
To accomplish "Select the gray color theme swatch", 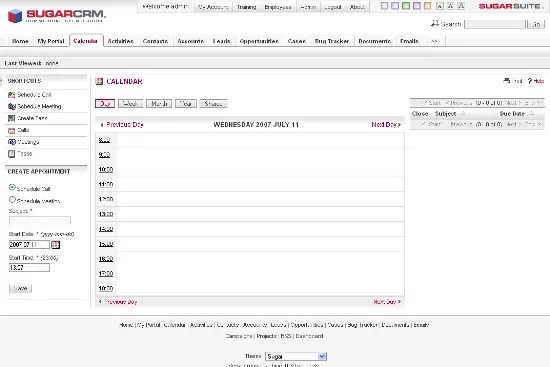I will 384,6.
